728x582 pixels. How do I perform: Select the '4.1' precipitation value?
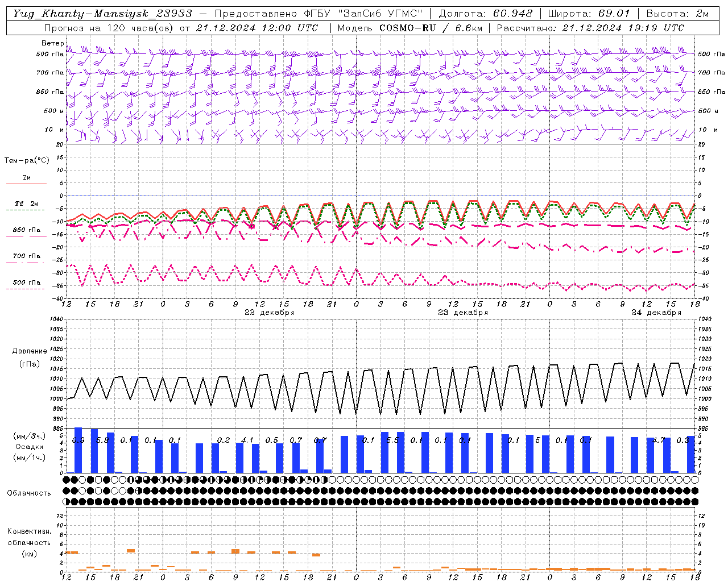(x=247, y=440)
